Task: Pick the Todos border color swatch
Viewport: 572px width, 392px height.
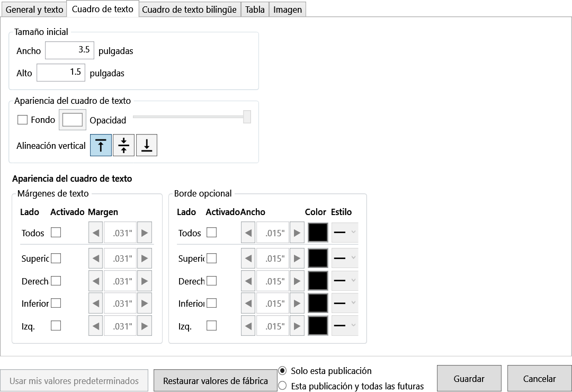Action: click(x=318, y=233)
